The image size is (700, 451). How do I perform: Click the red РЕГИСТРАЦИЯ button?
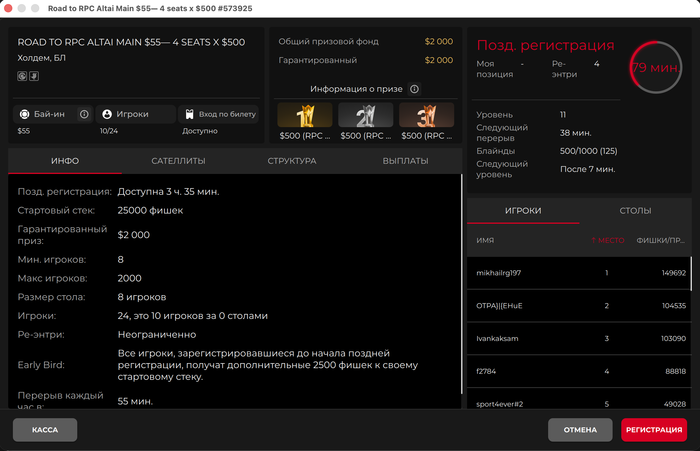point(654,430)
